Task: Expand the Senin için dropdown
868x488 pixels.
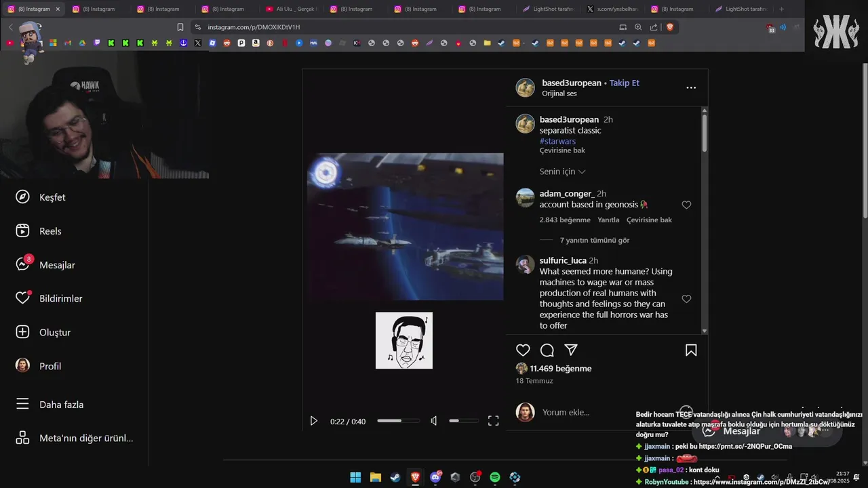Action: (562, 171)
